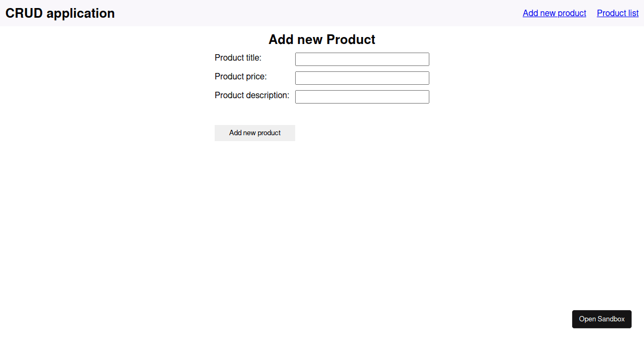The height and width of the screenshot is (338, 644).
Task: Submit form with 'Add new product' button
Action: pyautogui.click(x=255, y=133)
